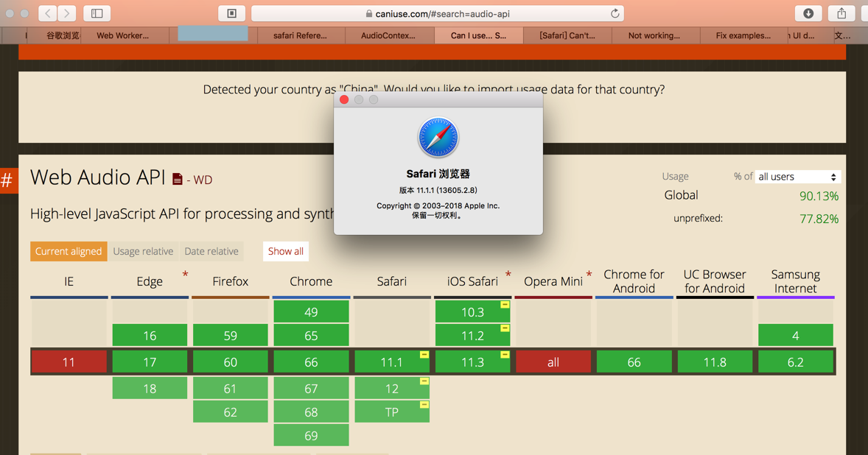Switch to the Date relative view
Screen dimensions: 868x455
tap(211, 251)
